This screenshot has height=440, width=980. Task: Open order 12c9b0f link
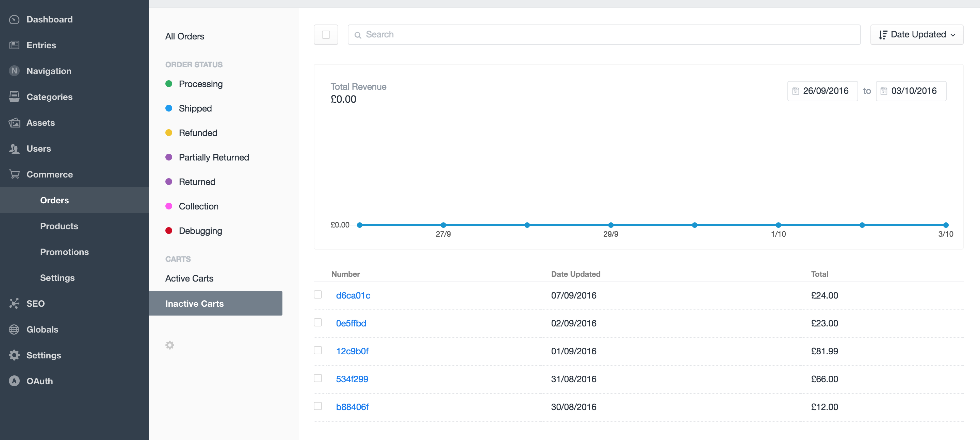tap(352, 351)
